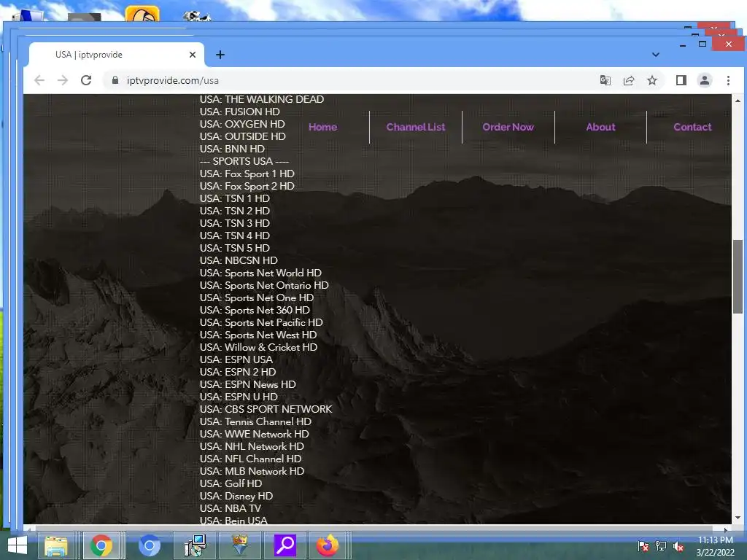Select 'USA: NFL Channel HD' text
This screenshot has width=747, height=560.
[x=251, y=459]
